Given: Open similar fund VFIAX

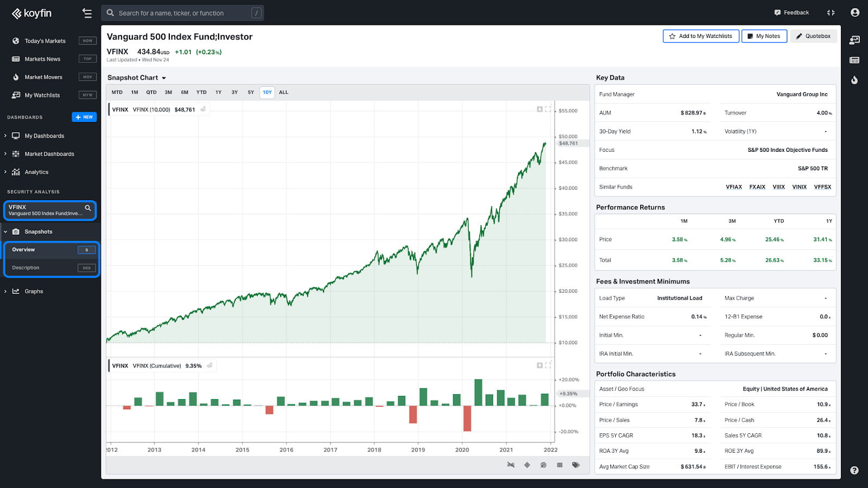Looking at the screenshot, I should 734,187.
